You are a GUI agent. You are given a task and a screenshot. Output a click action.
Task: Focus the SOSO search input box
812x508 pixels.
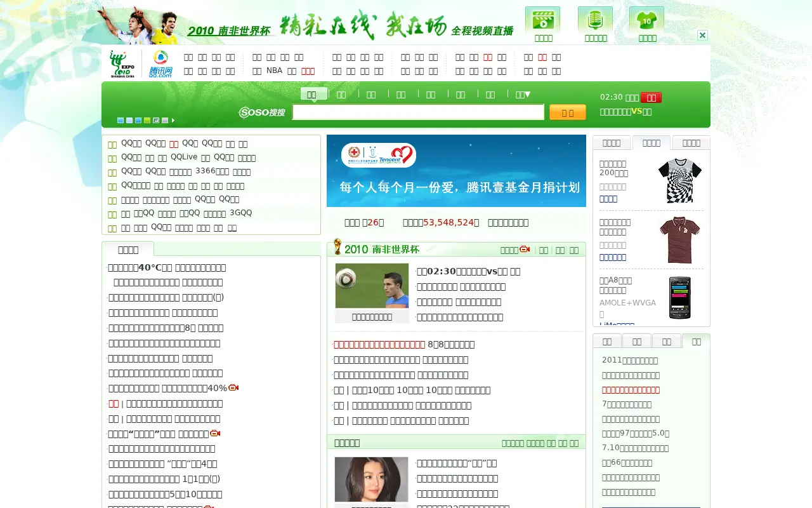[x=418, y=112]
